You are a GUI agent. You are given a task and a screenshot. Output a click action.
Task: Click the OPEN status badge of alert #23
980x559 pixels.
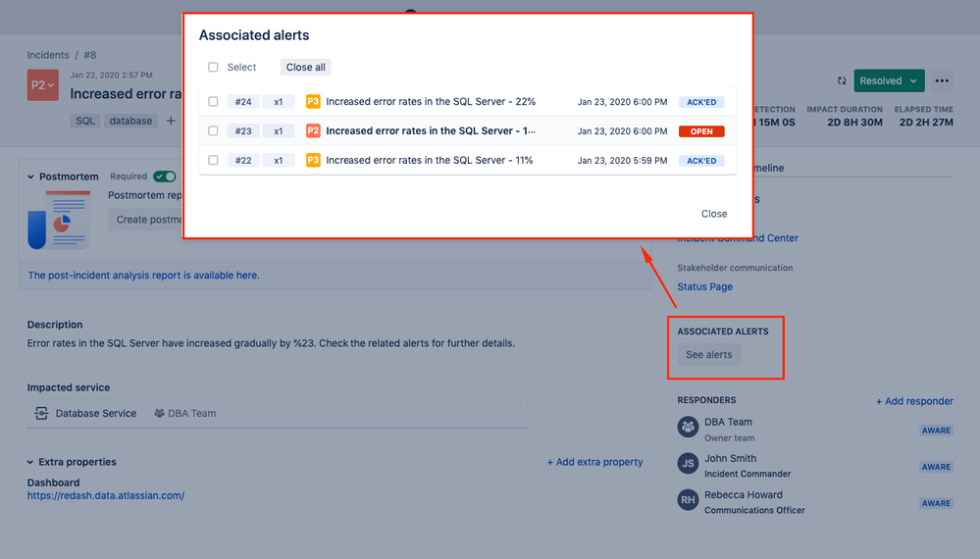701,131
